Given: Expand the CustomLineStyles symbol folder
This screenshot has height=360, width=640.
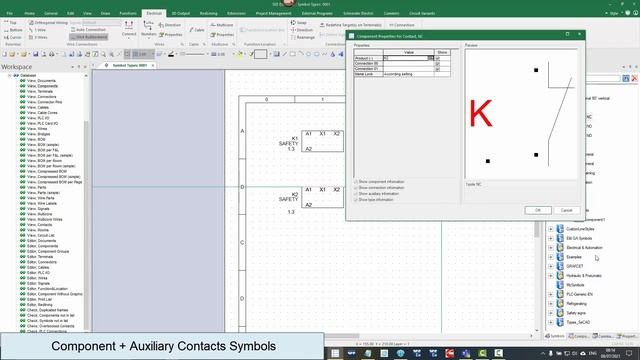Looking at the screenshot, I should coord(551,229).
